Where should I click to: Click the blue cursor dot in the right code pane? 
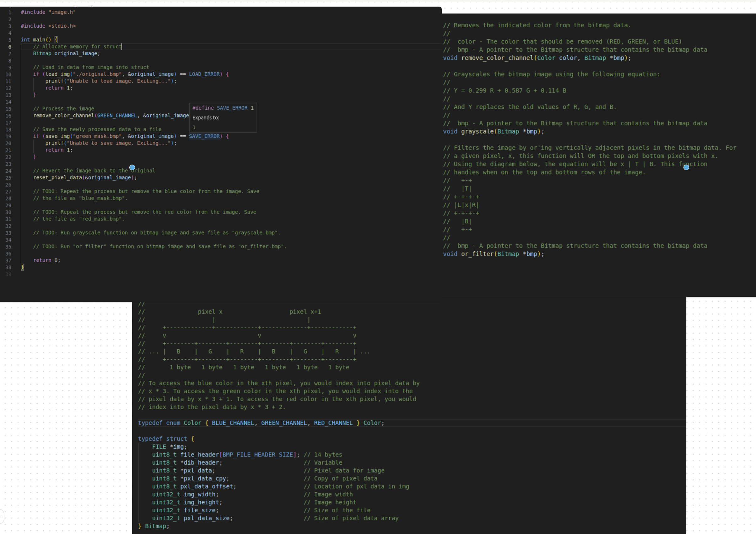click(x=686, y=168)
